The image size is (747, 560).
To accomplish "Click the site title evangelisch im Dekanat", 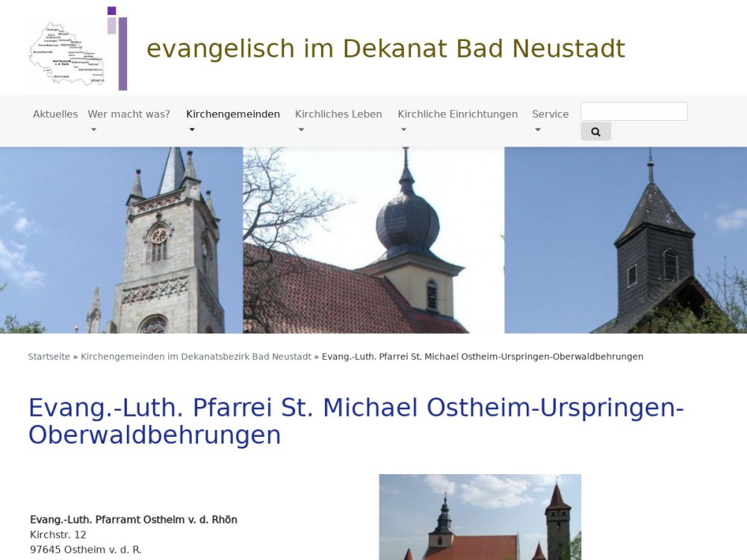I will [385, 49].
